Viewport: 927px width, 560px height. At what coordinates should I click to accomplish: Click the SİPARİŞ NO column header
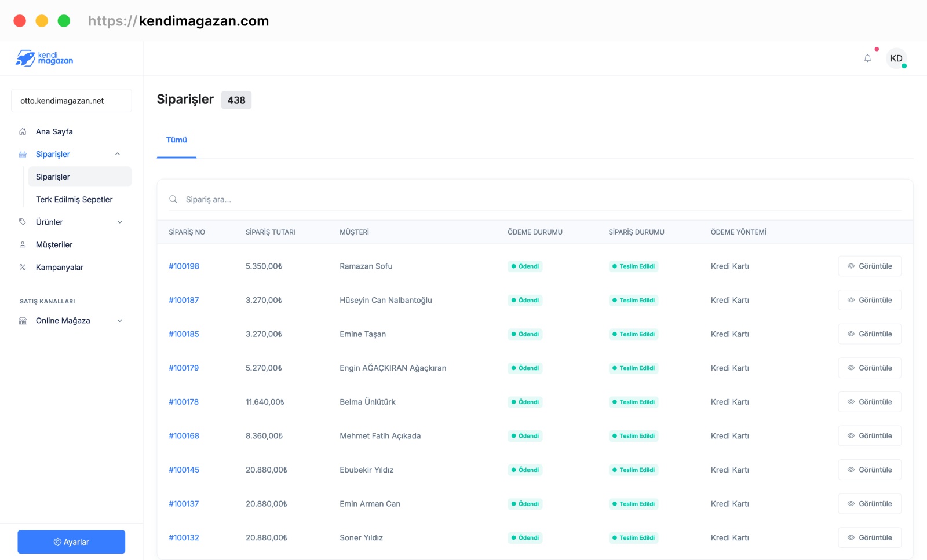pos(187,232)
